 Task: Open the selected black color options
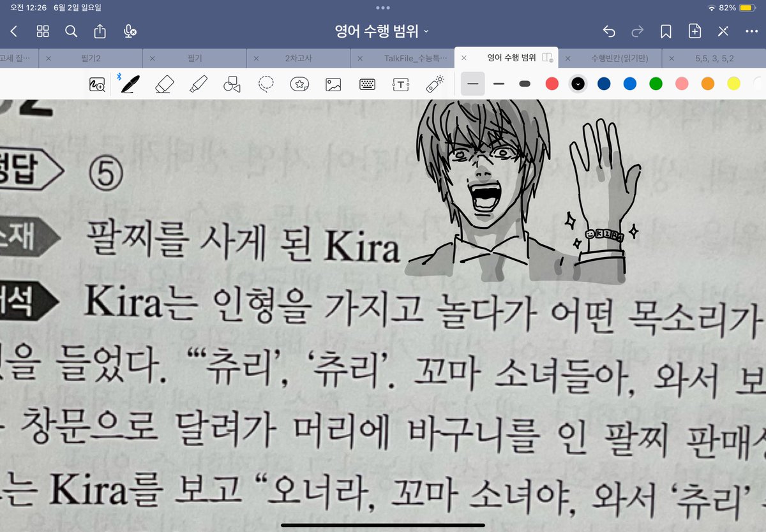[578, 84]
